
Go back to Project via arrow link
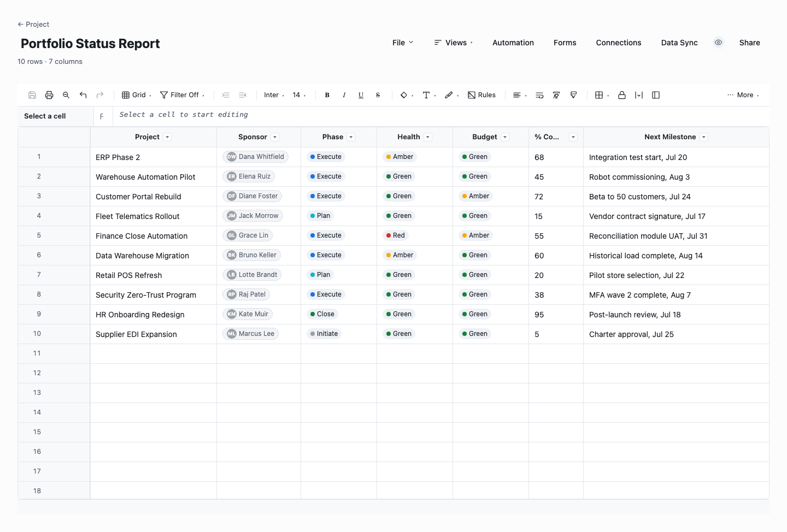33,24
